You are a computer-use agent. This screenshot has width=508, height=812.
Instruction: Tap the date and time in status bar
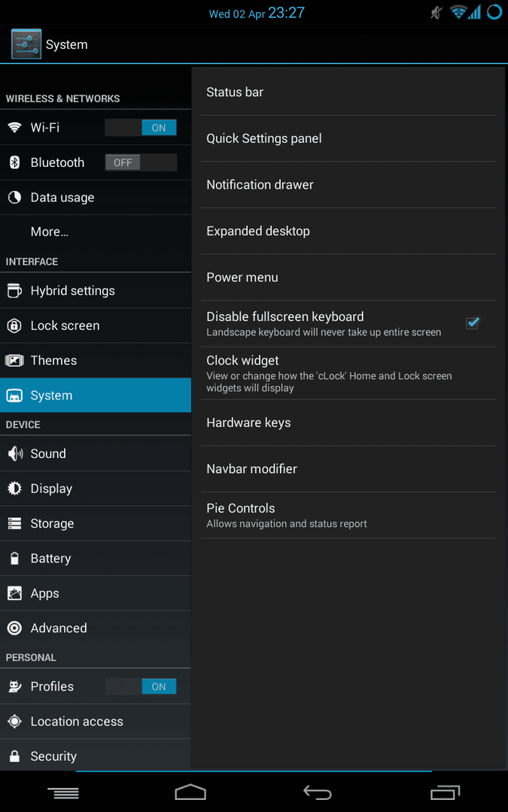257,14
